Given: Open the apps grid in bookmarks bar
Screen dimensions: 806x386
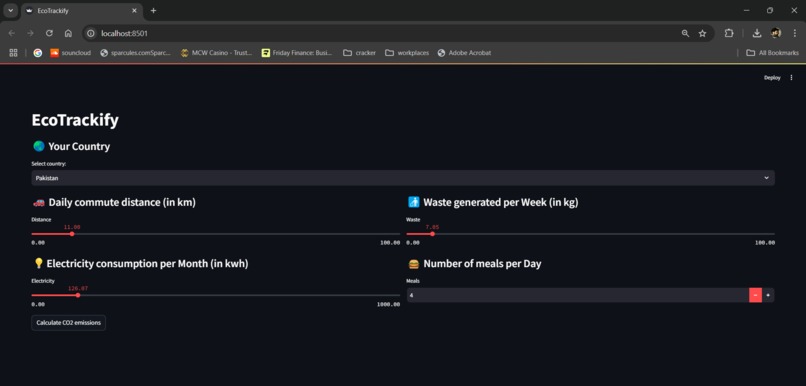Looking at the screenshot, I should [13, 52].
